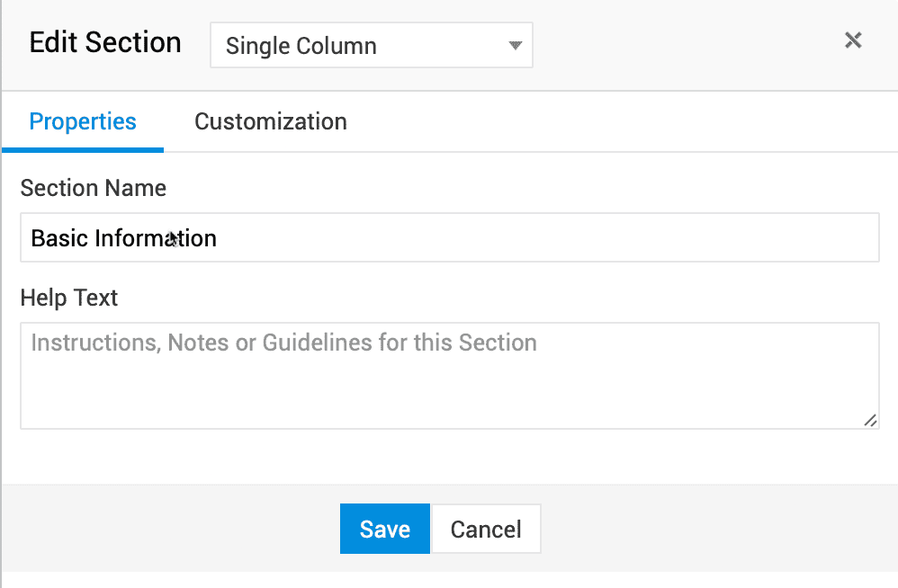The width and height of the screenshot is (898, 588).
Task: Close the Edit Section dialog
Action: pyautogui.click(x=853, y=40)
